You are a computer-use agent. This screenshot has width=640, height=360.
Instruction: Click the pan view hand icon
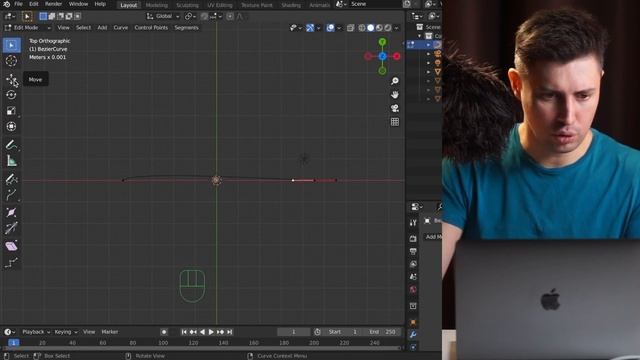coord(395,95)
